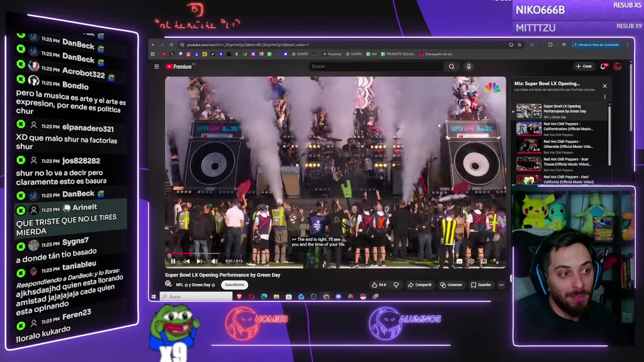Viewport: 644px width, 362px height.
Task: Open YouTube notifications bell
Action: [603, 66]
